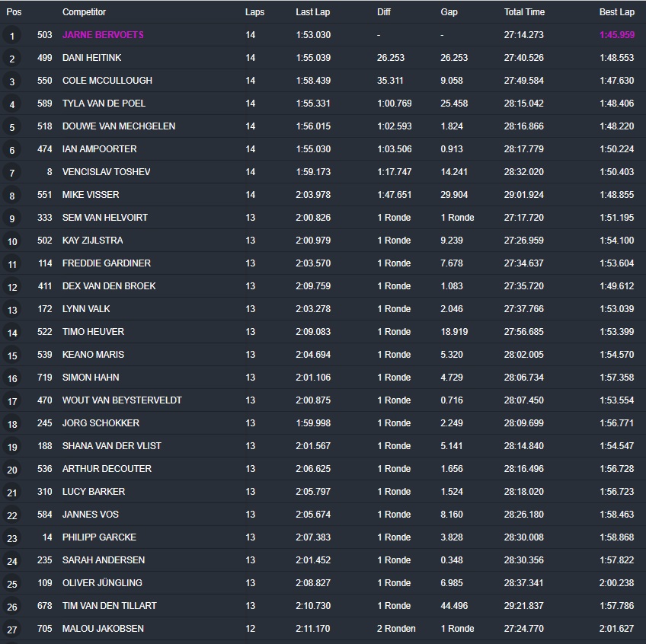This screenshot has height=644, width=646.
Task: Sort by the Pos column header
Action: tap(14, 12)
